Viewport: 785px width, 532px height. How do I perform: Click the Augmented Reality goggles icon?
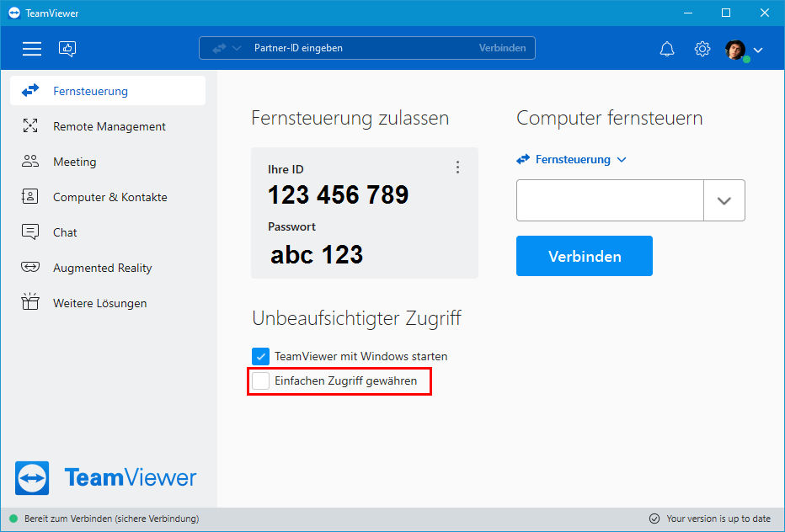point(30,267)
